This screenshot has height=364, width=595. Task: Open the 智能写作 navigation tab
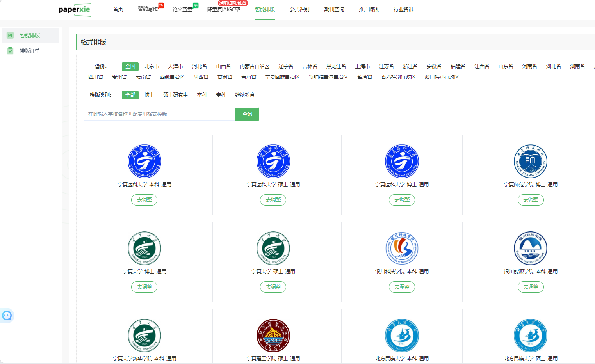[x=148, y=9]
